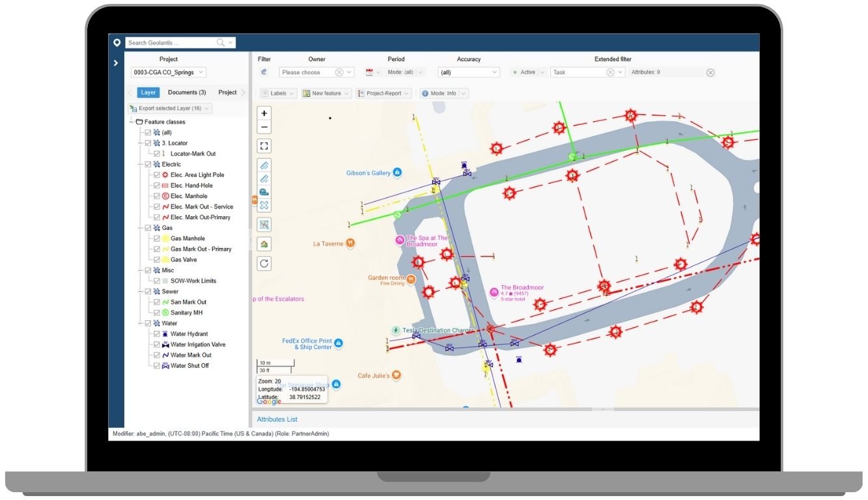Toggle the Gas Valve layer checkbox
This screenshot has width=868, height=500.
click(x=156, y=260)
